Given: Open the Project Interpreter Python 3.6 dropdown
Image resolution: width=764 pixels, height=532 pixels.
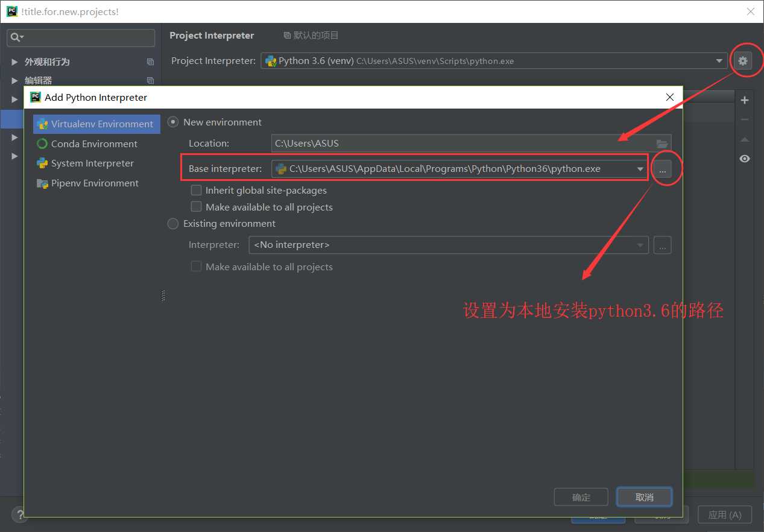Looking at the screenshot, I should point(494,61).
